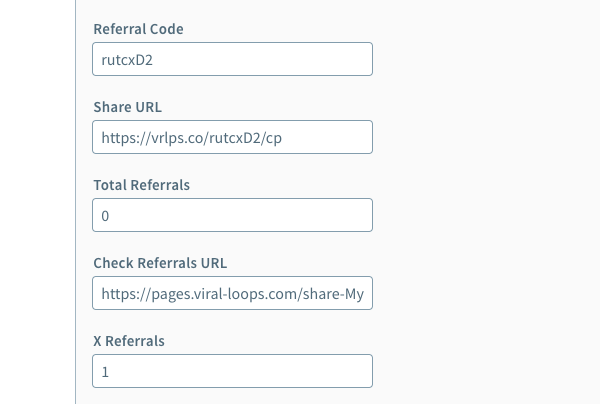Click the pages.viral-loops.com URL text
Viewport: 600px width, 404px height.
coord(220,293)
